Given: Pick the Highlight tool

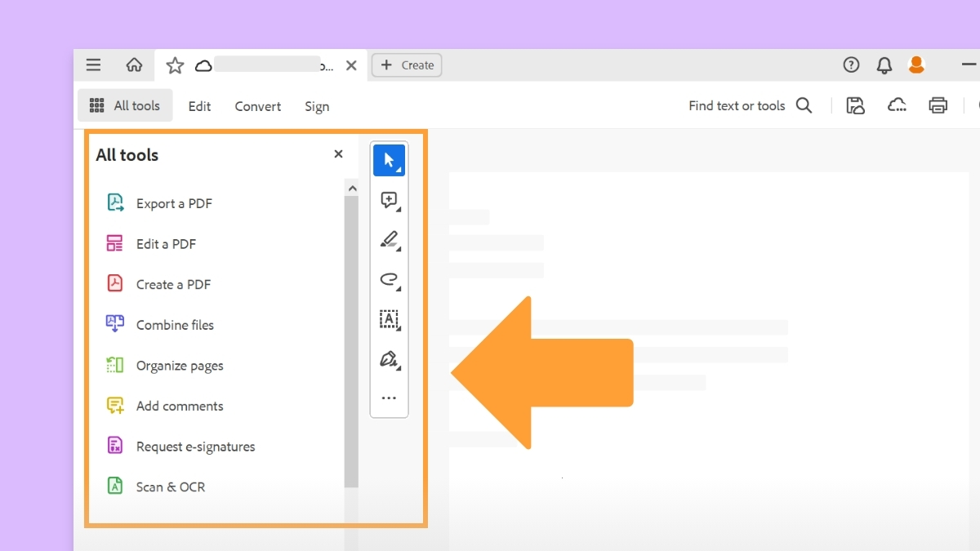Looking at the screenshot, I should pyautogui.click(x=389, y=239).
